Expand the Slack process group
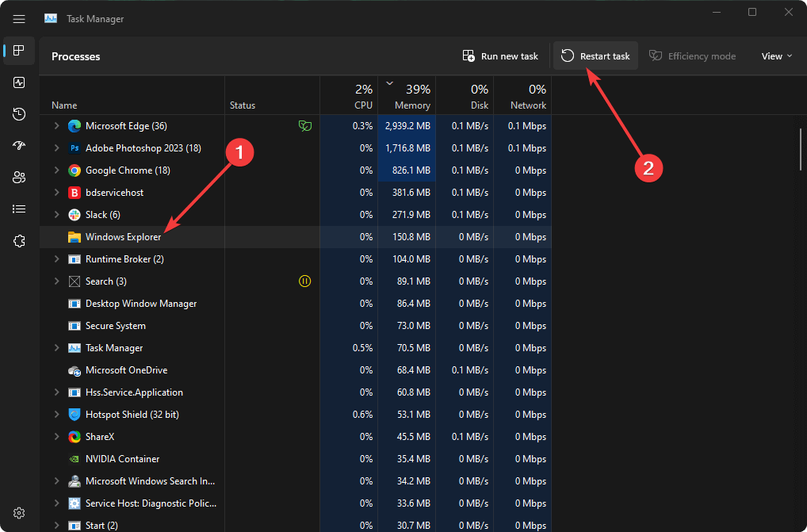The width and height of the screenshot is (807, 532). tap(56, 215)
